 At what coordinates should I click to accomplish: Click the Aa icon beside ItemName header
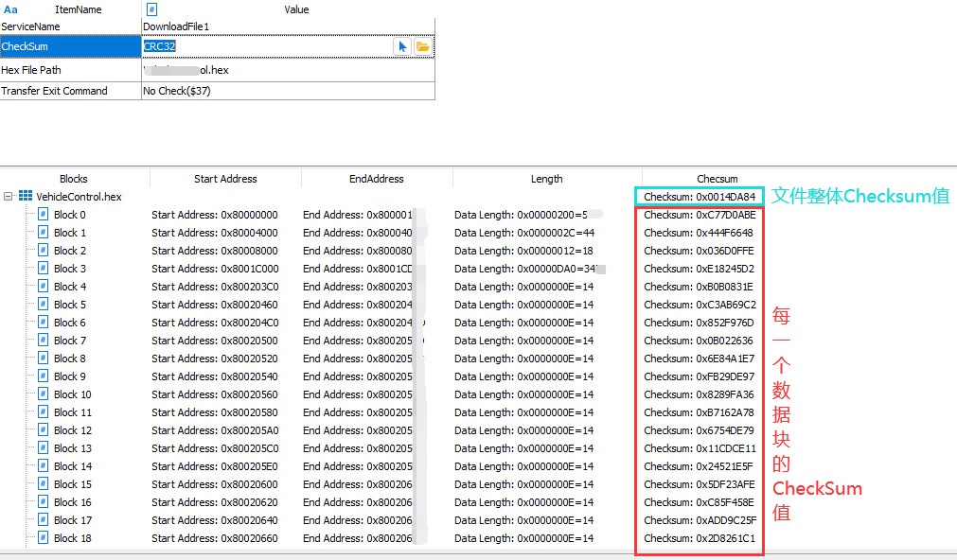[10, 9]
